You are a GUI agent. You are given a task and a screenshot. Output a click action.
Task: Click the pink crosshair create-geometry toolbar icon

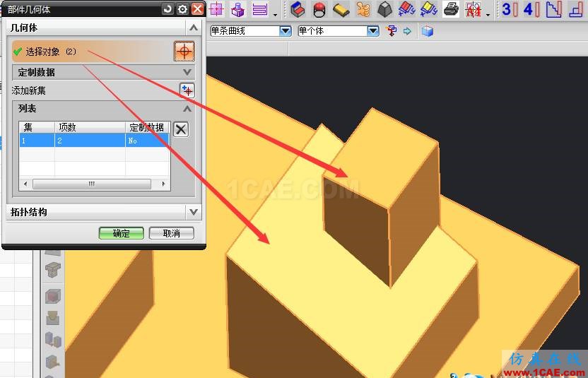(x=216, y=9)
